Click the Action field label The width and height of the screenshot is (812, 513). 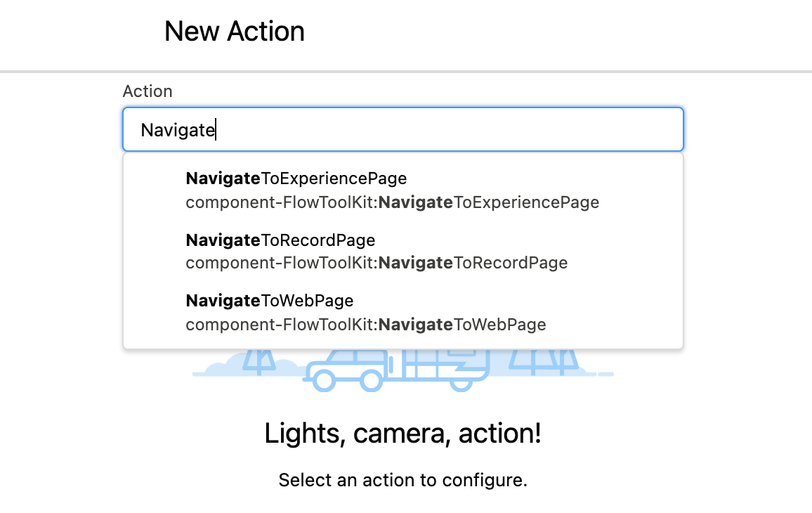(x=148, y=91)
